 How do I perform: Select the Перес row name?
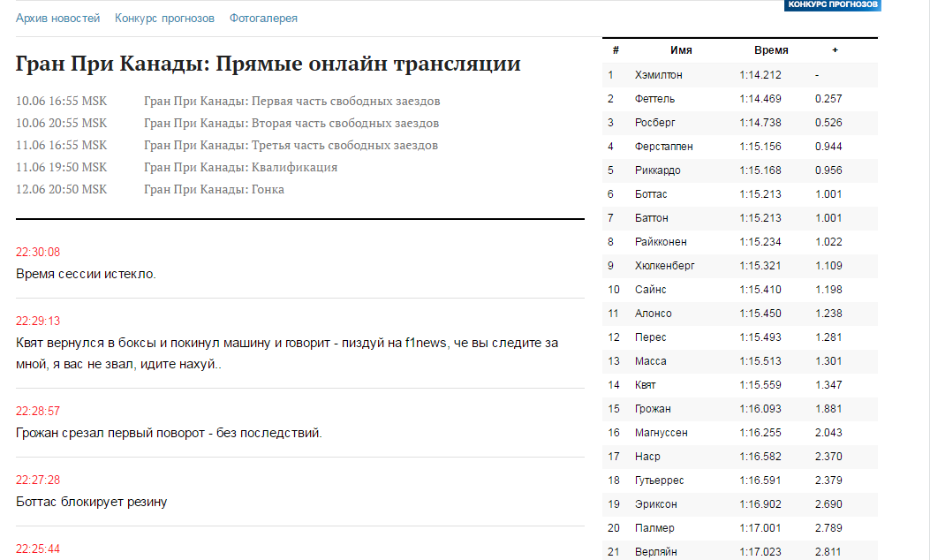coord(651,337)
